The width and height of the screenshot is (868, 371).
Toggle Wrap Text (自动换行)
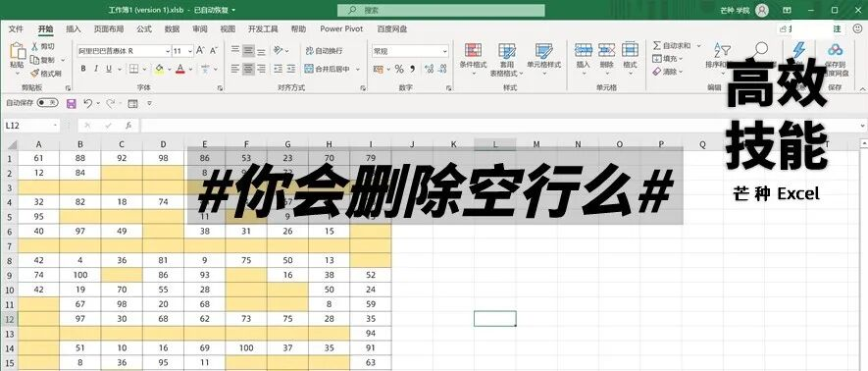point(324,50)
